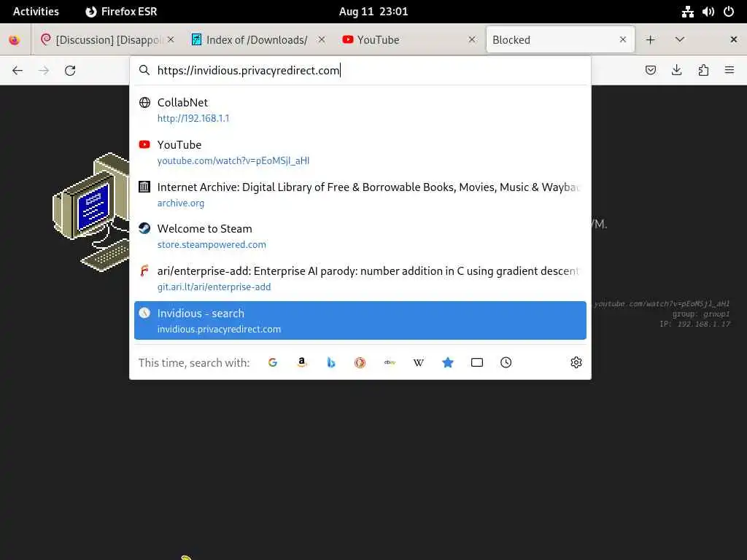Go back with the back arrow
The image size is (747, 560).
[18, 71]
